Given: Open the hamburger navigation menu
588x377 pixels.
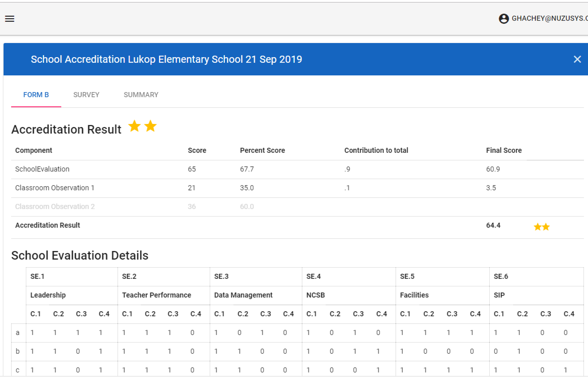Looking at the screenshot, I should pos(10,19).
